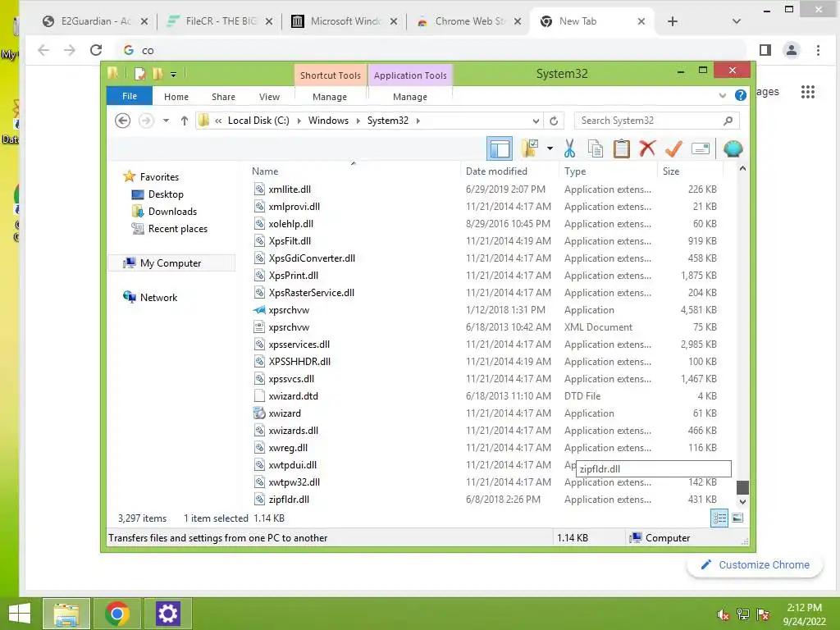Image resolution: width=840 pixels, height=630 pixels.
Task: Open the Chrome profile avatar
Action: point(792,50)
